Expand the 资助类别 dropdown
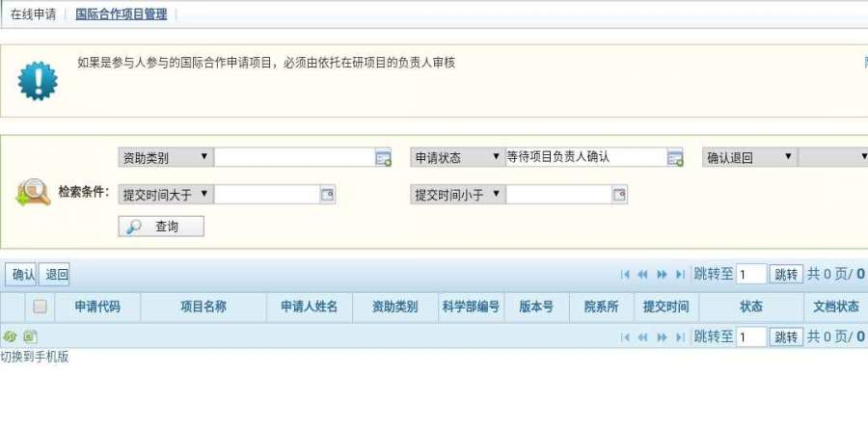Image resolution: width=868 pixels, height=429 pixels. pos(166,157)
